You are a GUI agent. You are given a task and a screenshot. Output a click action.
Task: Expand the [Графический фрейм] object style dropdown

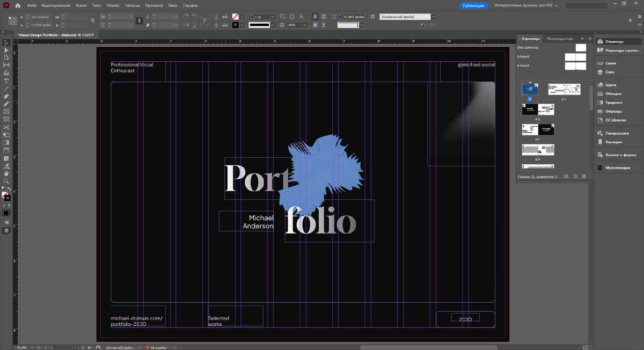click(x=434, y=17)
